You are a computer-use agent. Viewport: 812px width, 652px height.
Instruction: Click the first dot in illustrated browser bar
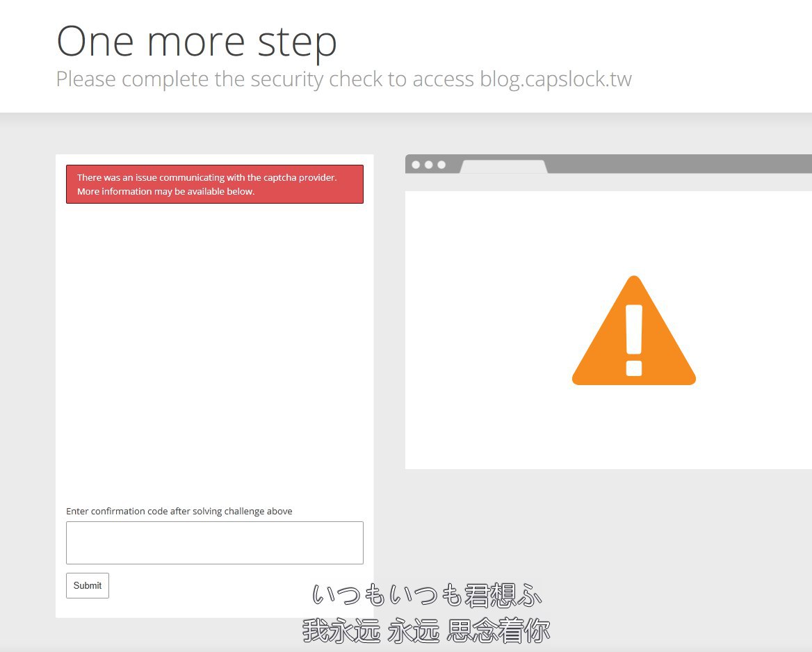(x=416, y=165)
